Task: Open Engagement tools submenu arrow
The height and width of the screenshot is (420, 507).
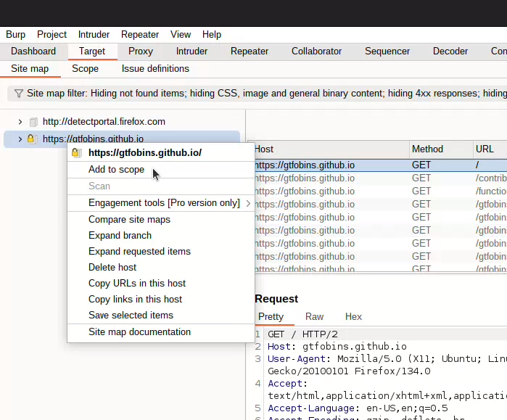Action: click(248, 203)
